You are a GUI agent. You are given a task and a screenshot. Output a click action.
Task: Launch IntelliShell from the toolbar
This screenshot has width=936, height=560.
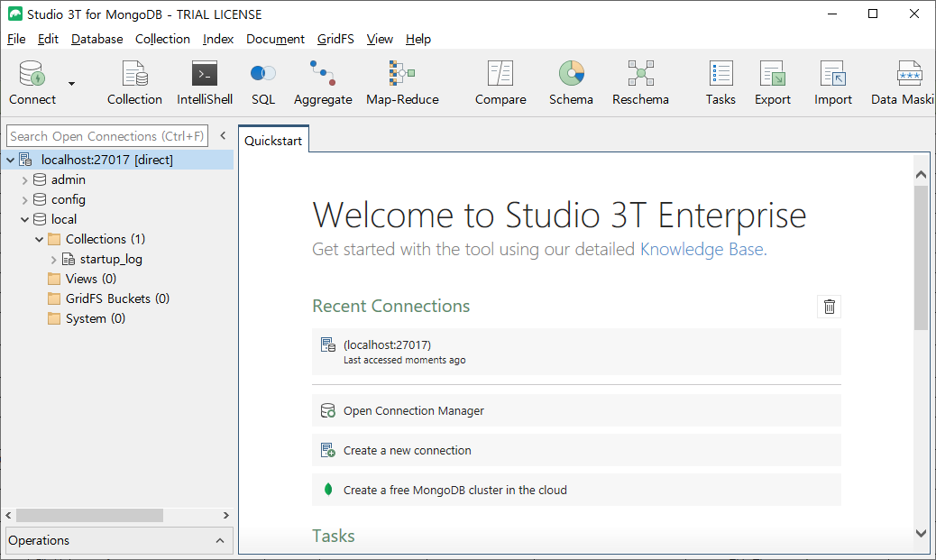point(205,82)
